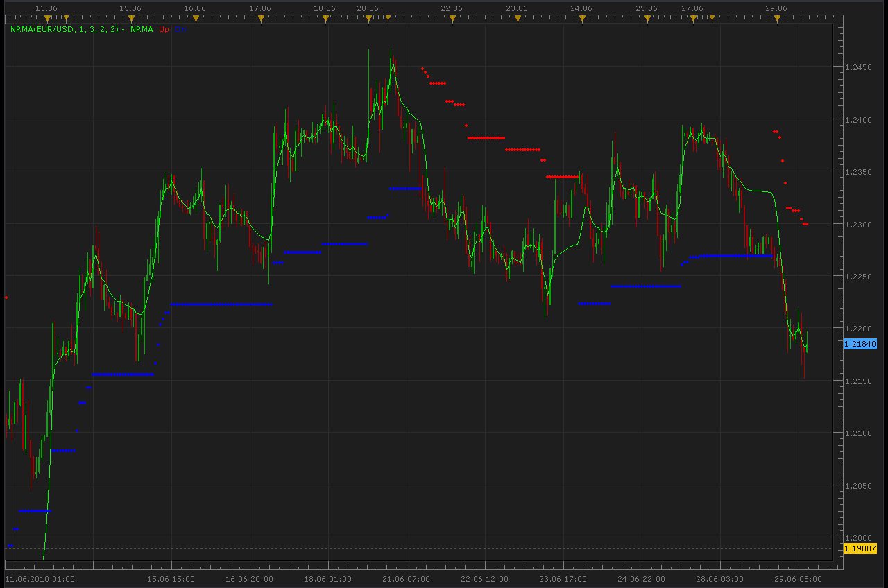The width and height of the screenshot is (888, 588).
Task: Click the yellow 1.19887 price tag
Action: tap(860, 549)
